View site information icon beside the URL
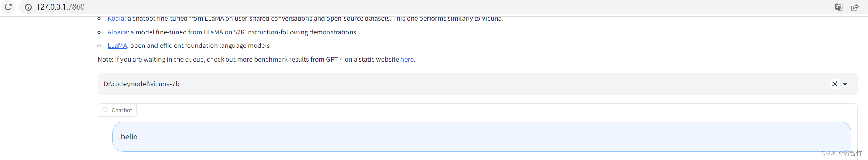 tap(28, 7)
